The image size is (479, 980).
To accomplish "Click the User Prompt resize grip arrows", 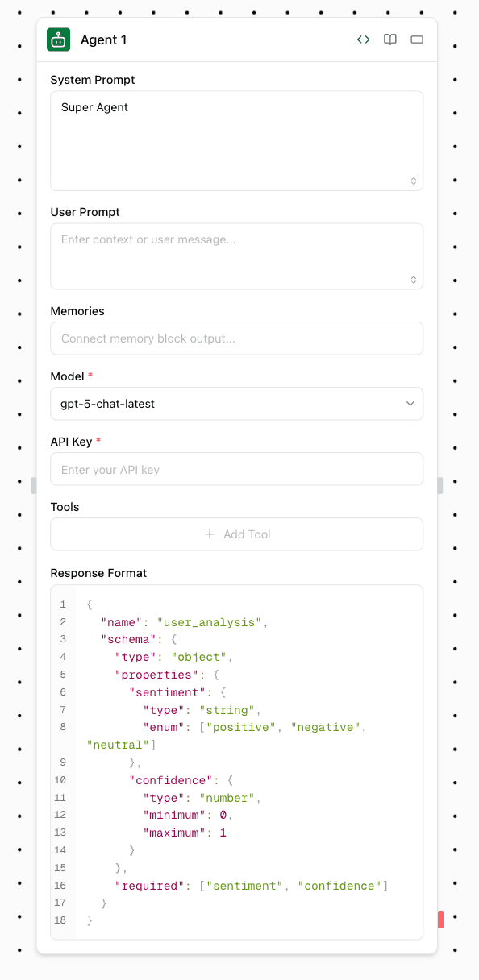I will pos(414,280).
